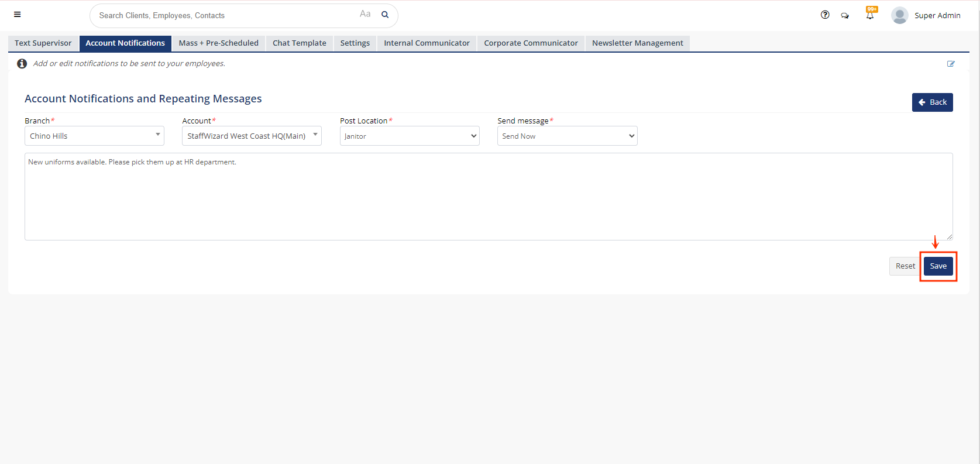Click the Back button
This screenshot has width=980, height=464.
coord(932,102)
